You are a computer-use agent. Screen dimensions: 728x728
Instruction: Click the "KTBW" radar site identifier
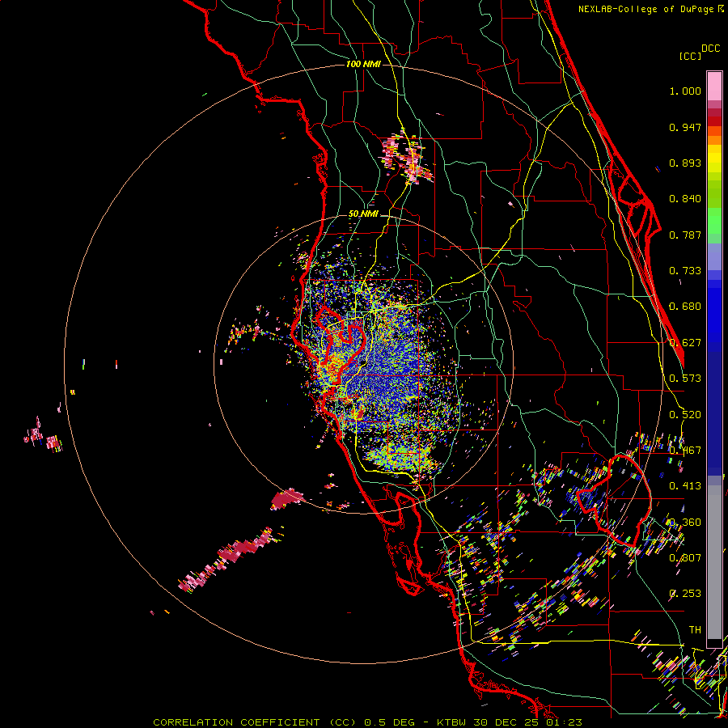(x=451, y=722)
